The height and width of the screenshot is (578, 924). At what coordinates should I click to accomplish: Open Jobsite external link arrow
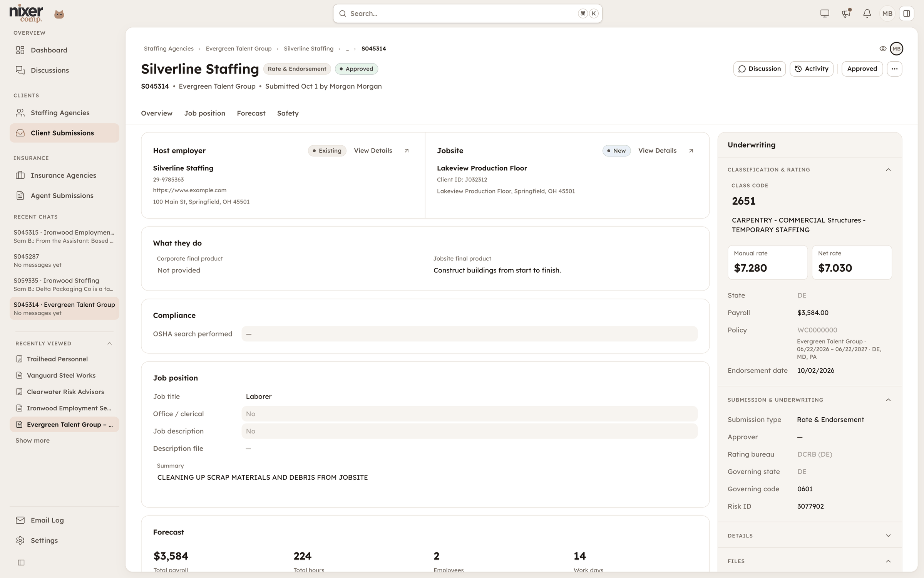(x=691, y=151)
